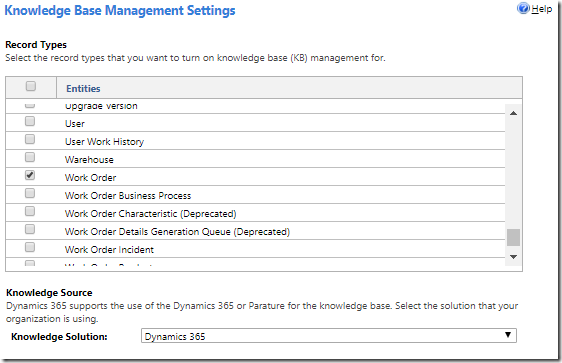562x363 pixels.
Task: Uncheck the Work Order checkbox
Action: tap(30, 175)
